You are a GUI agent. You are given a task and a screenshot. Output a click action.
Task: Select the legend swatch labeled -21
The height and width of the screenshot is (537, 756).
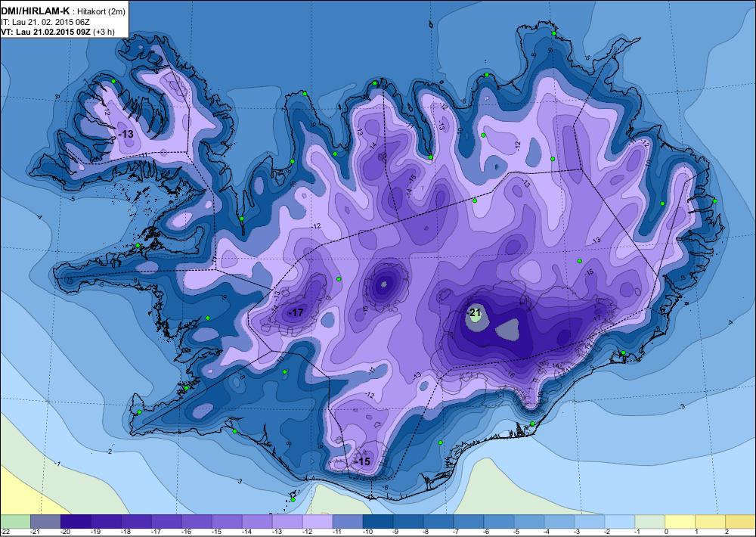(45, 521)
